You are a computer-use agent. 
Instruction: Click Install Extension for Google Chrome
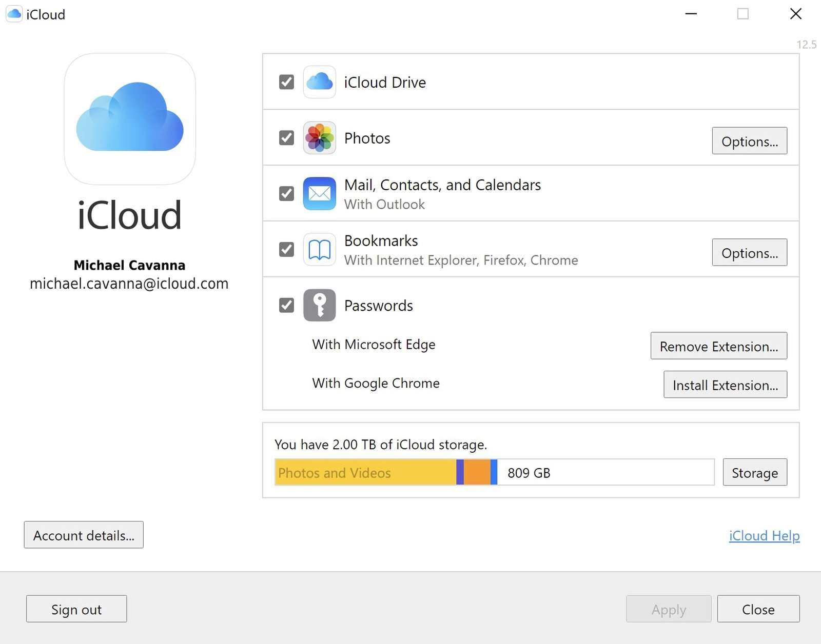pos(725,385)
